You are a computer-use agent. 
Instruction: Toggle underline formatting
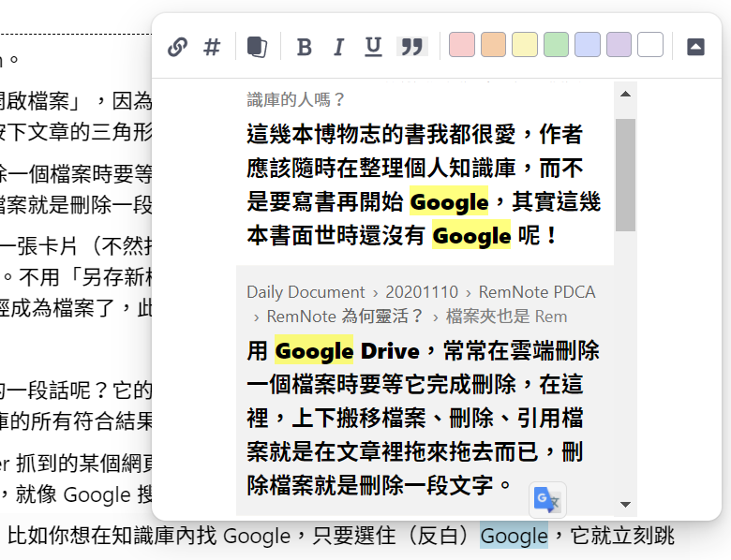pos(373,47)
